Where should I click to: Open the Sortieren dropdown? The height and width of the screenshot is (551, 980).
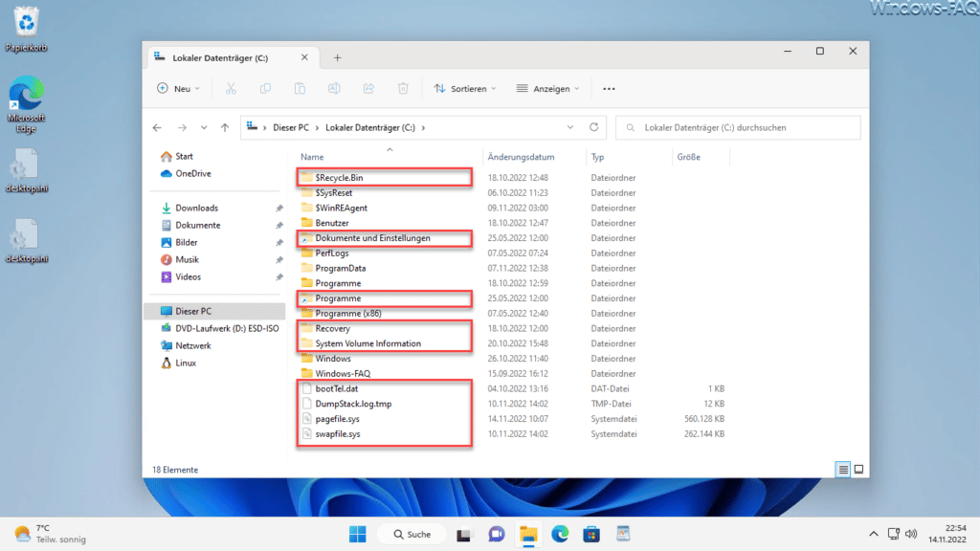[466, 89]
